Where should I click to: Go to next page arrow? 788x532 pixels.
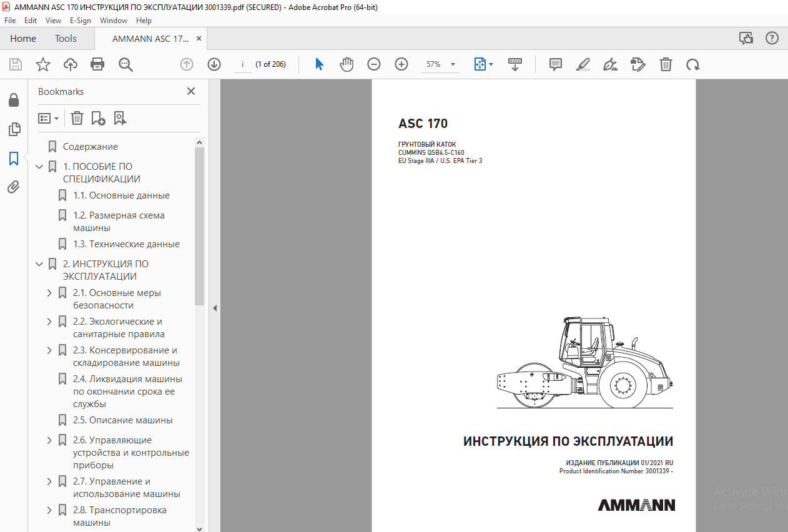click(214, 64)
